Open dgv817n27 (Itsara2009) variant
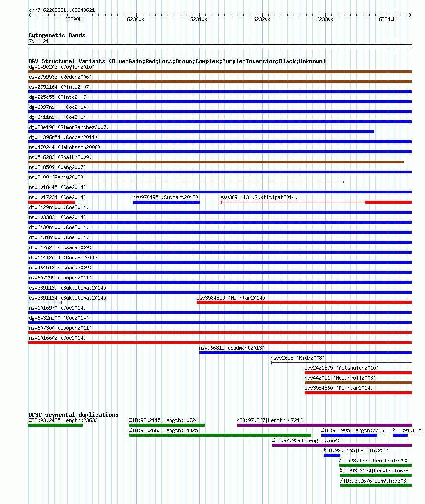The height and width of the screenshot is (504, 425). pos(60,247)
